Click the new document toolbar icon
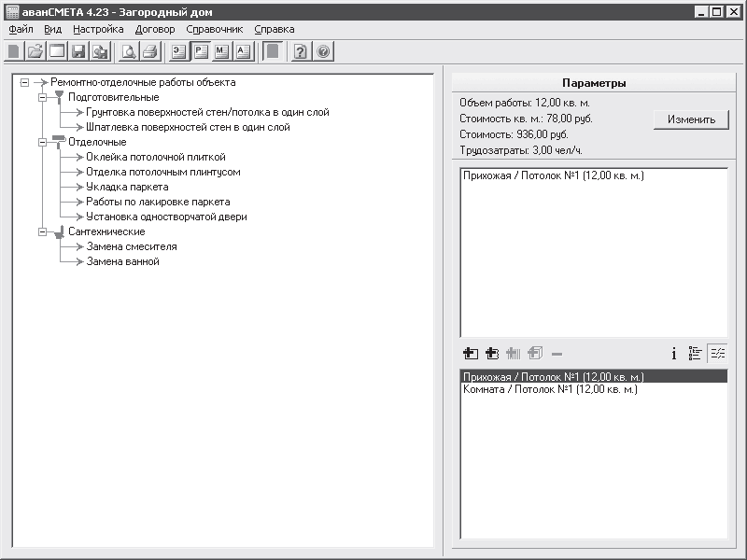 [x=13, y=51]
